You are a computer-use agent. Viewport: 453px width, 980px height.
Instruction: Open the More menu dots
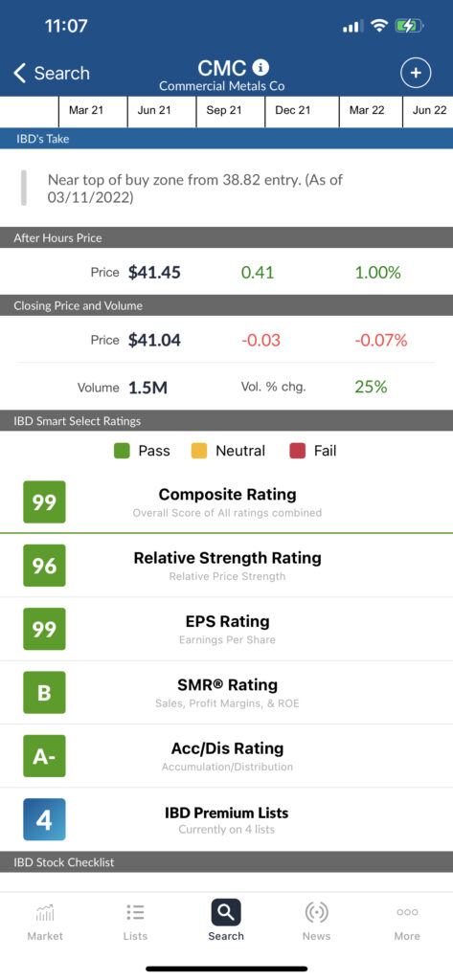pyautogui.click(x=407, y=912)
